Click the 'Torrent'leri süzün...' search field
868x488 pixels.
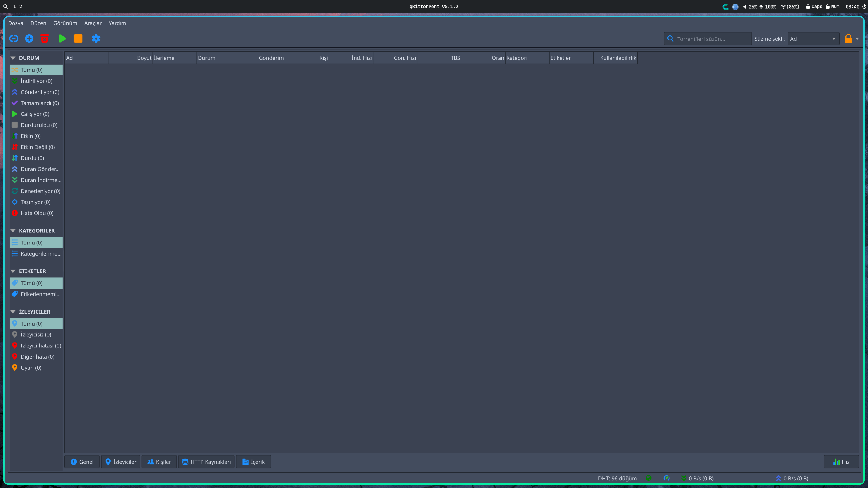[x=707, y=39]
